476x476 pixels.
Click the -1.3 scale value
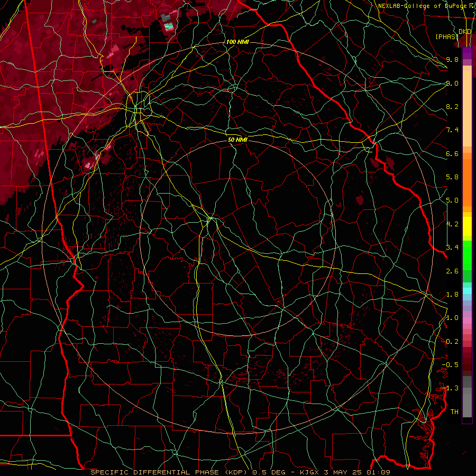tap(450, 388)
